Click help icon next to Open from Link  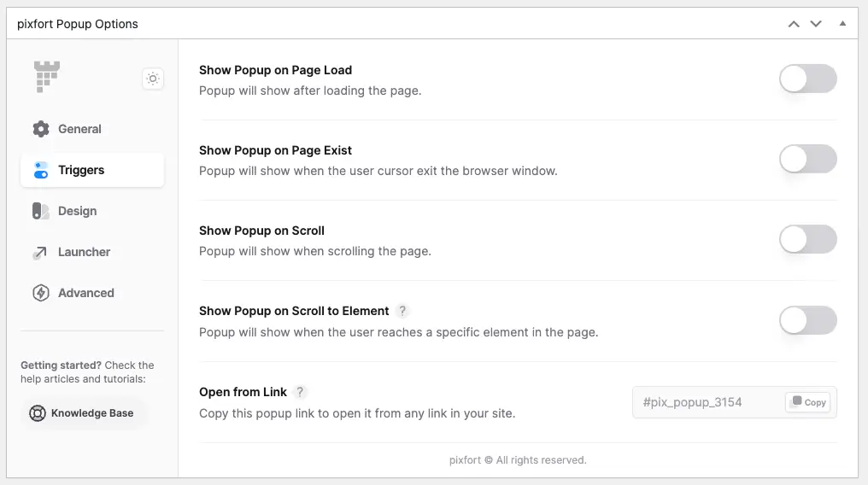(x=300, y=392)
